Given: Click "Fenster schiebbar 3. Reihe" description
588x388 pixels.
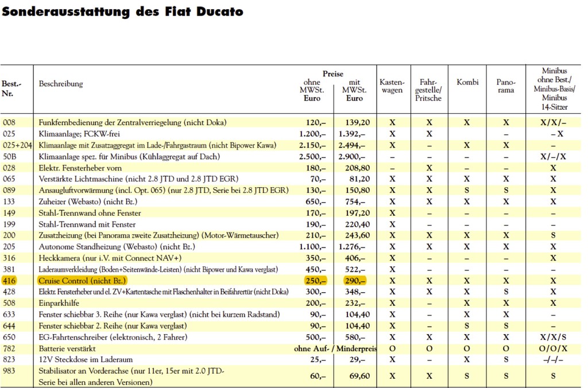Looking at the screenshot, I should [159, 315].
